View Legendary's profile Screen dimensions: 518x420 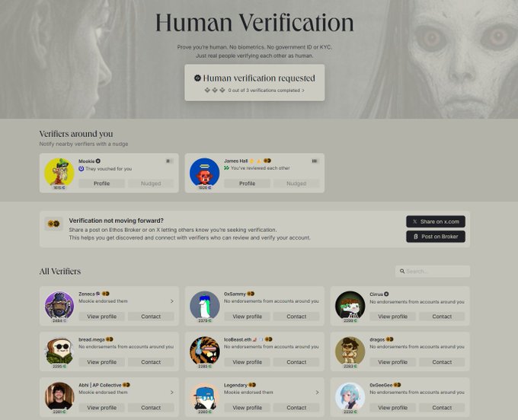(247, 408)
